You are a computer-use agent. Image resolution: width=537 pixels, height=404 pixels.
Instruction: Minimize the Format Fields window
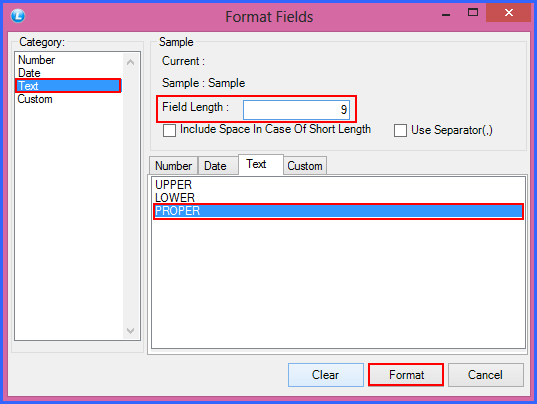point(446,15)
